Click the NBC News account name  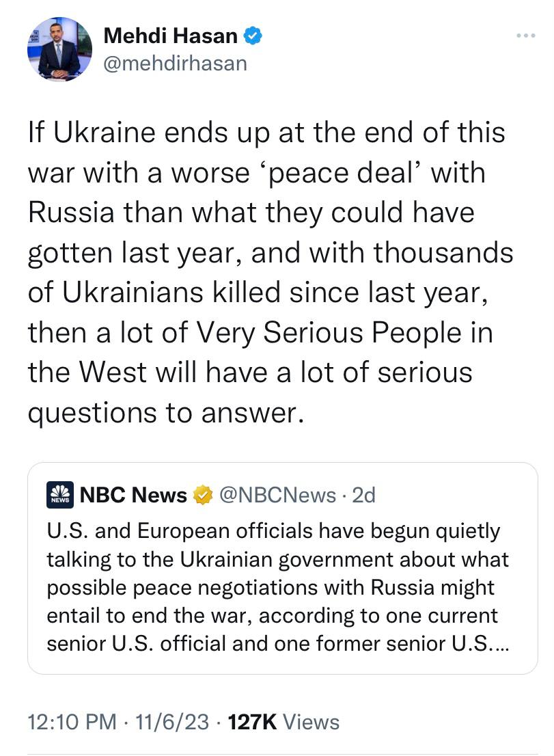pyautogui.click(x=133, y=495)
